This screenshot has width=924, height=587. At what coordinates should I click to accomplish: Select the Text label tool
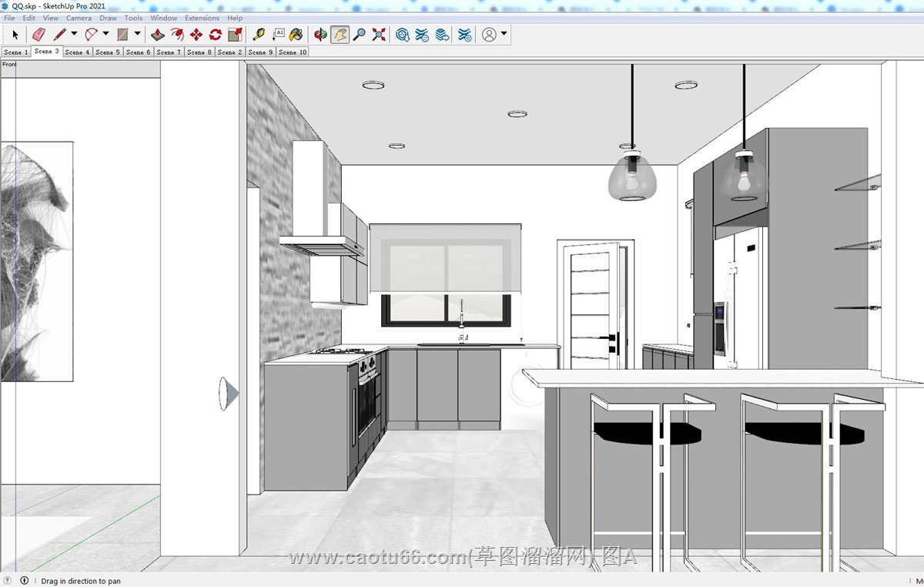(278, 35)
